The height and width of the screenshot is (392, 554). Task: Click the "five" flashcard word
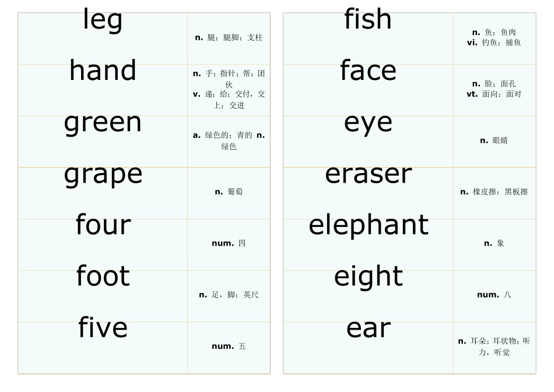(103, 328)
